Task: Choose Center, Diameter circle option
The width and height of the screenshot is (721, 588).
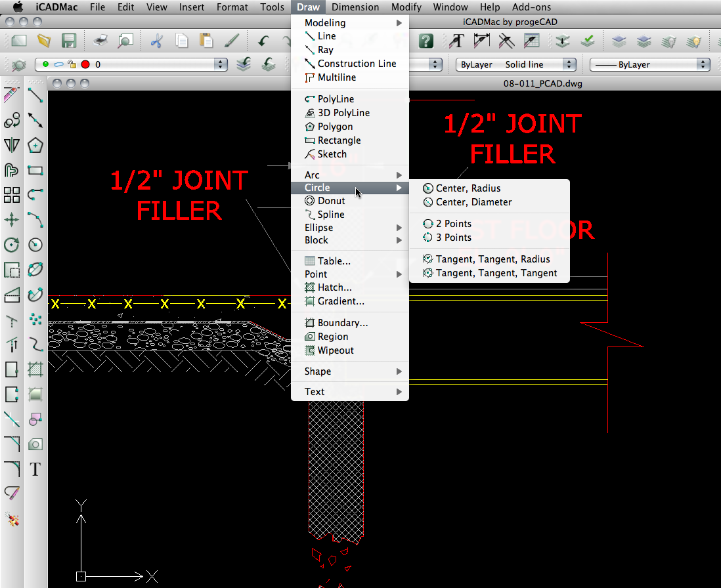Action: point(489,202)
